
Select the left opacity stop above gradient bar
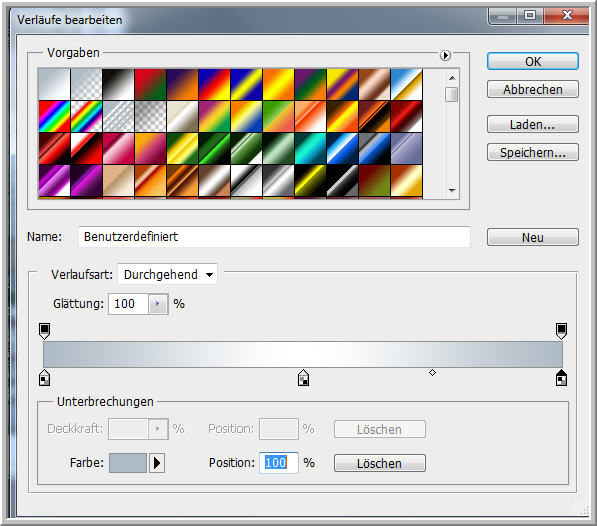pyautogui.click(x=45, y=331)
